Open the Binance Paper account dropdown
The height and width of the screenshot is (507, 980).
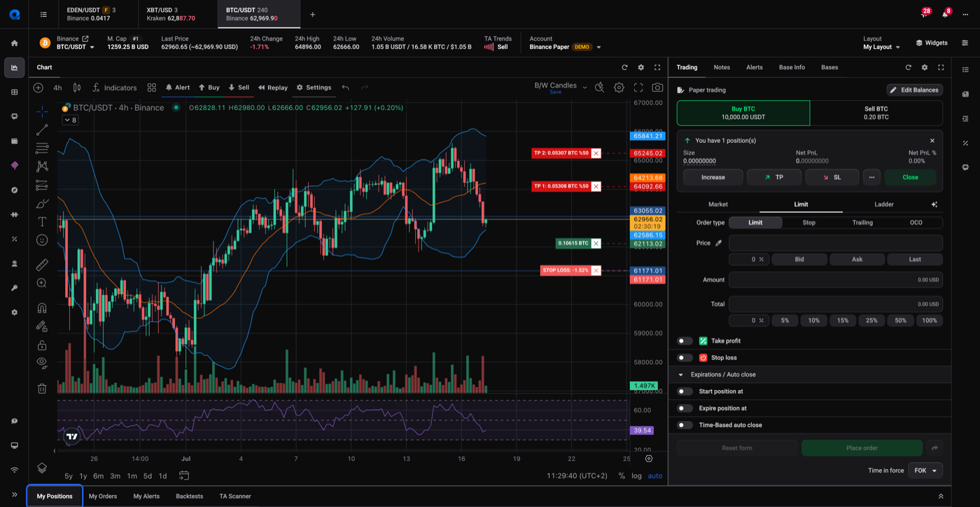tap(566, 47)
